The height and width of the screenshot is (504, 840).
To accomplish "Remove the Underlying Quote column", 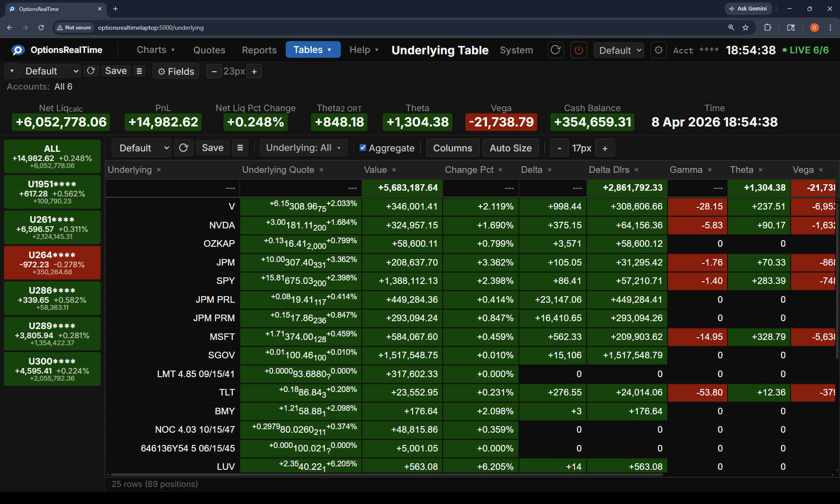I will pyautogui.click(x=321, y=170).
